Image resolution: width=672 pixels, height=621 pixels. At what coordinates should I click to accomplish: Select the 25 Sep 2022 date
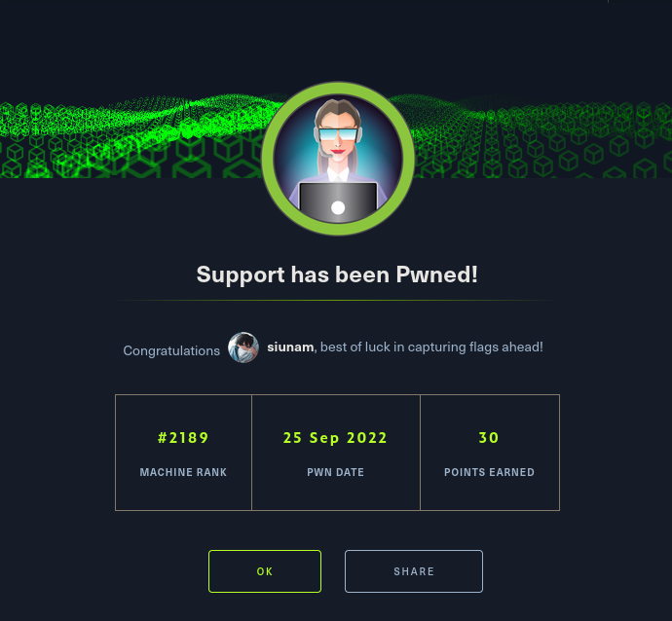point(335,438)
